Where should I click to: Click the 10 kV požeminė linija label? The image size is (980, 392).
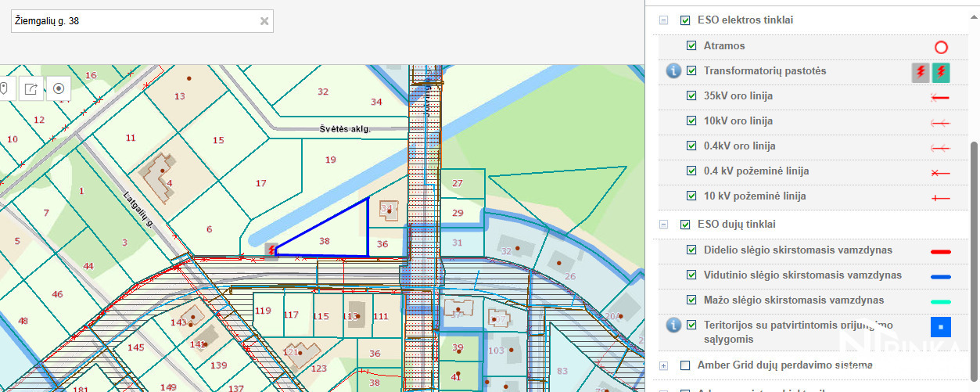coord(754,196)
